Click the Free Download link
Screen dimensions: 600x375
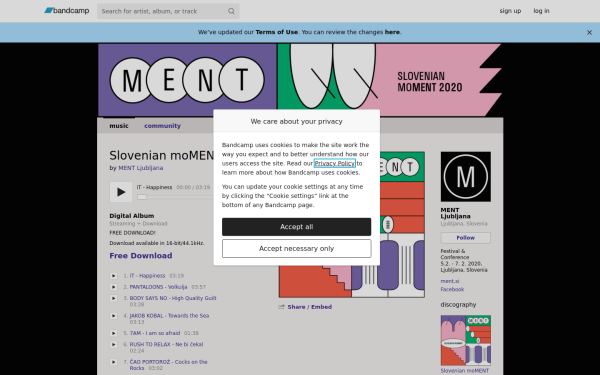tap(140, 256)
